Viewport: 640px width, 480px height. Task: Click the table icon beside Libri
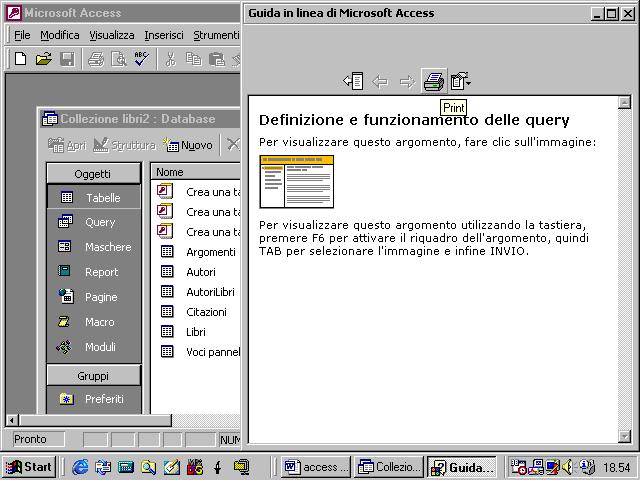[167, 331]
